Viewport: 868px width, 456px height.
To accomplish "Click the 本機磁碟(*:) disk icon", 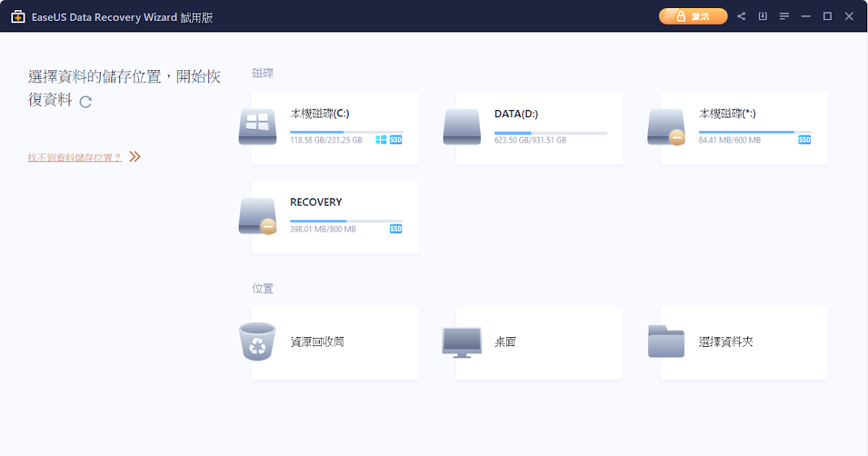I will (666, 127).
